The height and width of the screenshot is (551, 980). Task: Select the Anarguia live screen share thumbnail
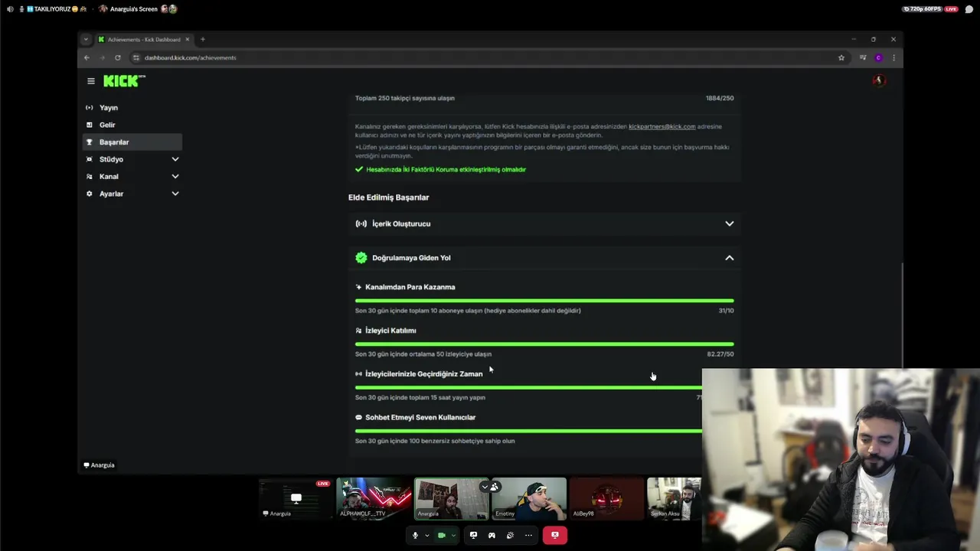coord(296,499)
